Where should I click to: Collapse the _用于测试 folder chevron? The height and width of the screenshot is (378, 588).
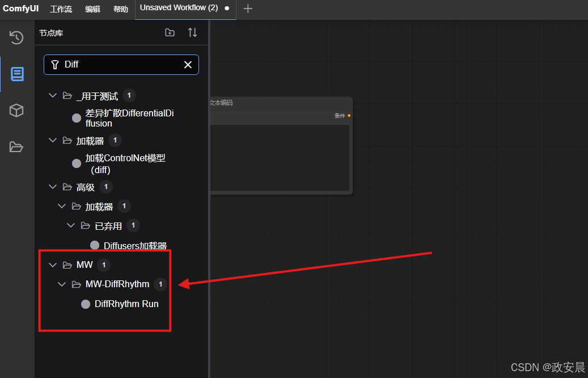[x=53, y=96]
